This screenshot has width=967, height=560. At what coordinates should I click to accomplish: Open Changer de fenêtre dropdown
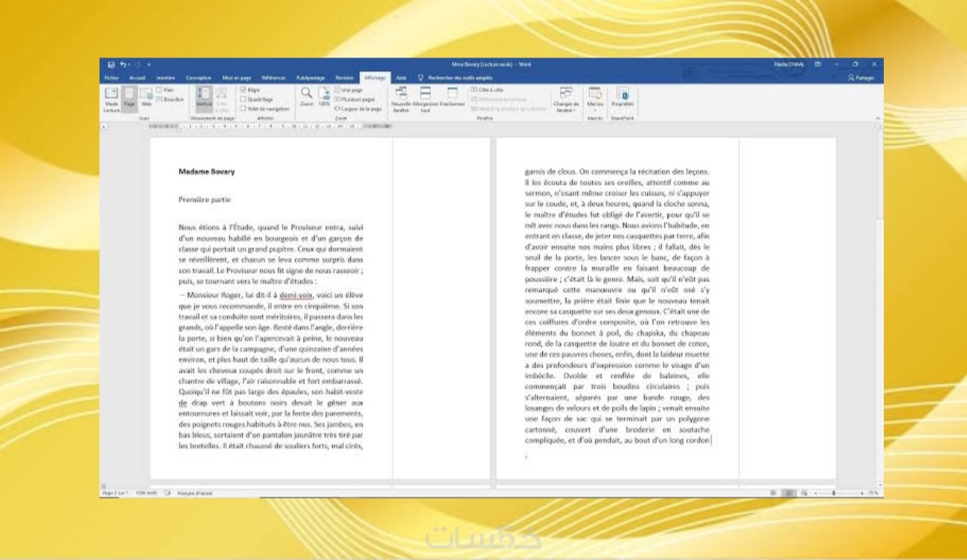566,100
